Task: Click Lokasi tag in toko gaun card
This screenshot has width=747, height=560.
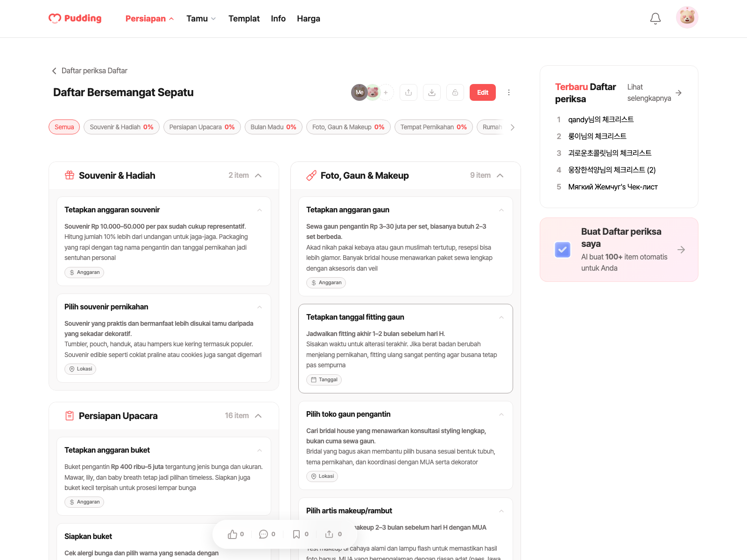Action: pos(322,476)
